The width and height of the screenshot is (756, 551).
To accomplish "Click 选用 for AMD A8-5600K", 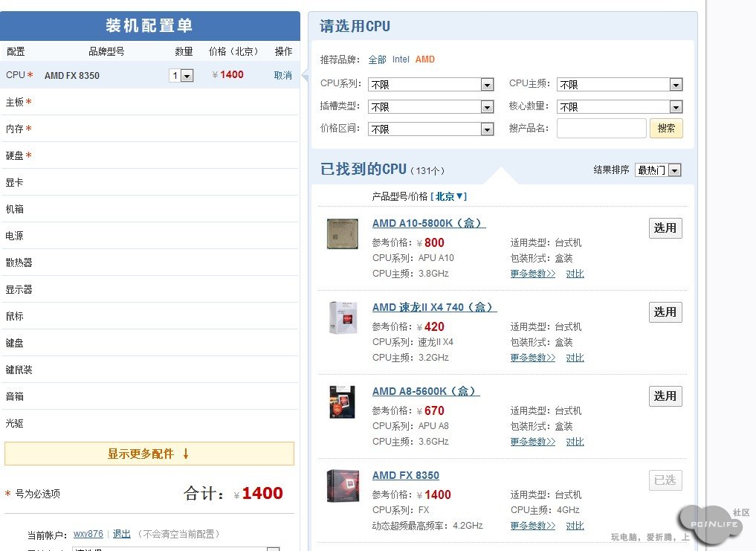I will coord(665,396).
